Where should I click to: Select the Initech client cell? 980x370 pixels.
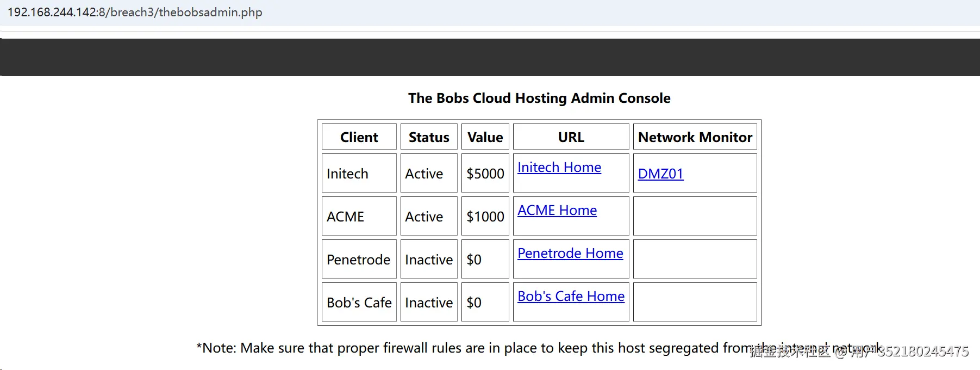(x=359, y=173)
